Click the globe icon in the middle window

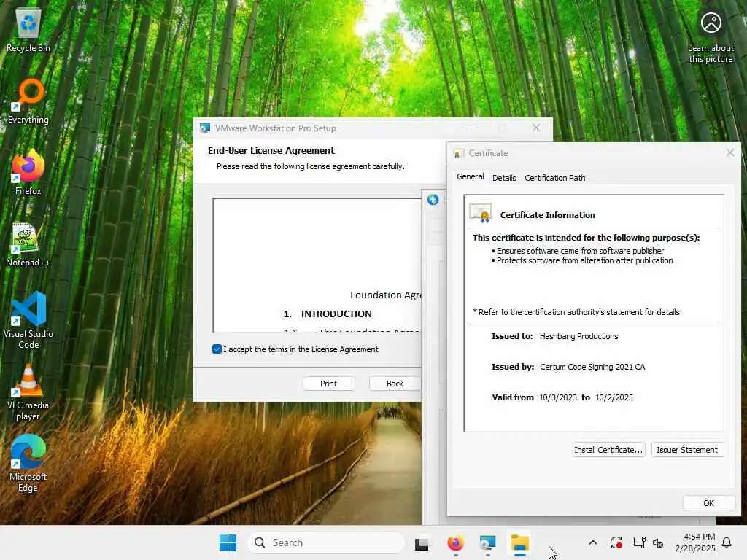(433, 200)
